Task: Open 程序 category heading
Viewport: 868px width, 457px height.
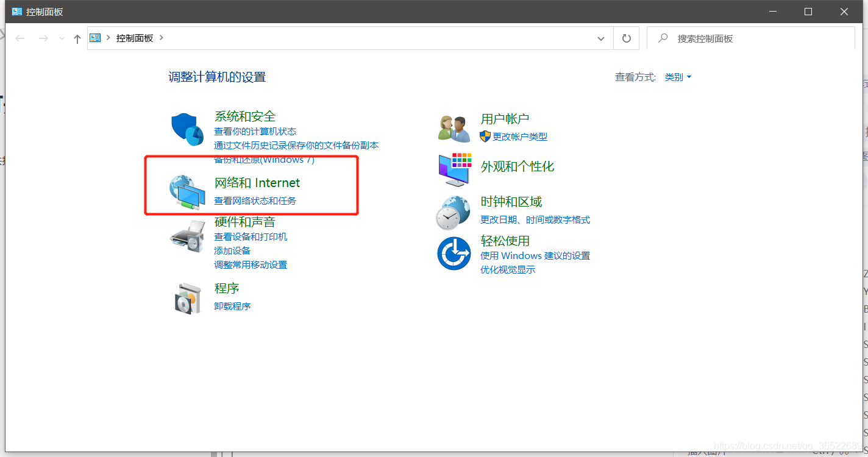Action: [227, 288]
